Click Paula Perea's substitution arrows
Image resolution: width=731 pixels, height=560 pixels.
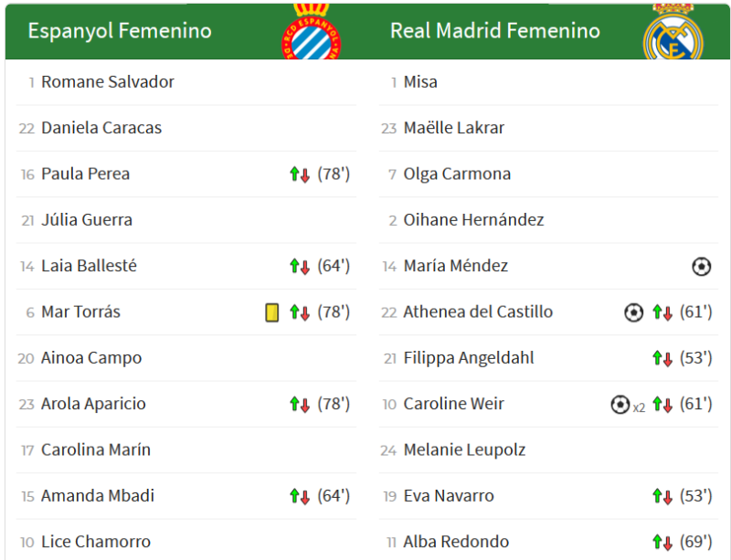(x=300, y=174)
